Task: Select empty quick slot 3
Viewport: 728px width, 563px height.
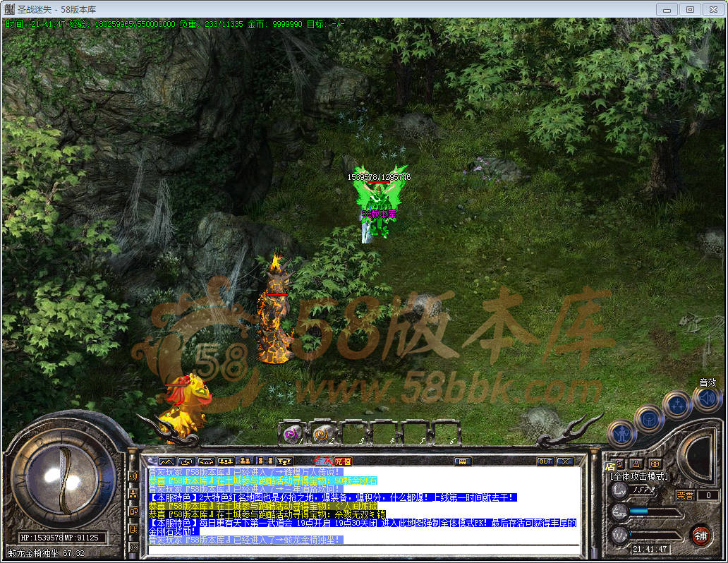Action: (x=353, y=433)
